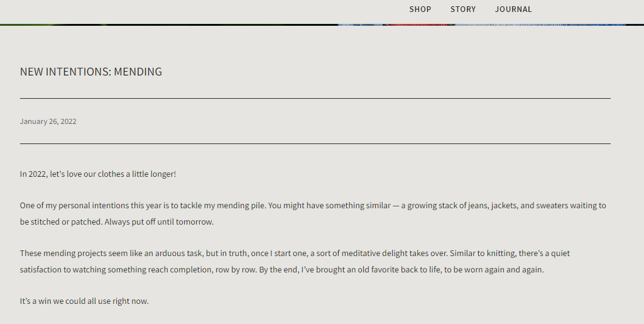
Task: Click the January 26, 2022 post date
Action: pyautogui.click(x=48, y=121)
